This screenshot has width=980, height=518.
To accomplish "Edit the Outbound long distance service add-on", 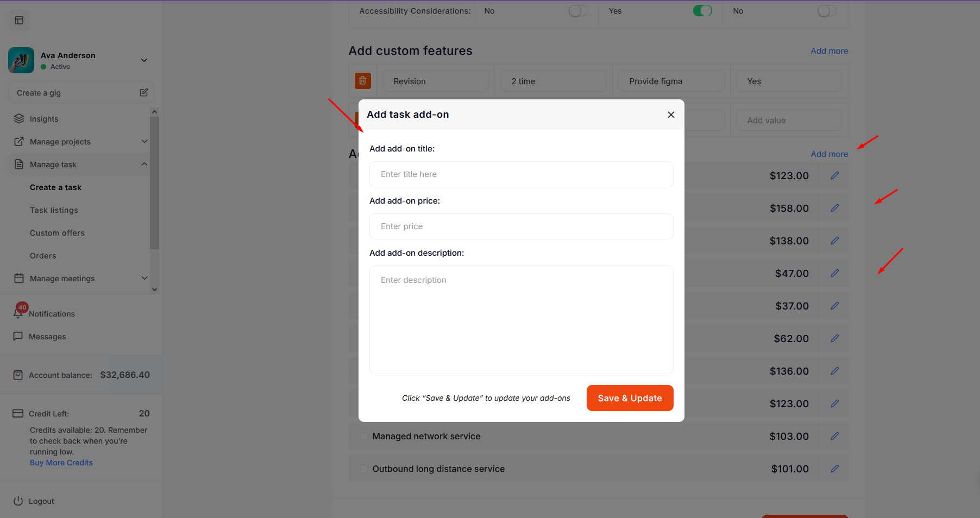I will pyautogui.click(x=834, y=469).
